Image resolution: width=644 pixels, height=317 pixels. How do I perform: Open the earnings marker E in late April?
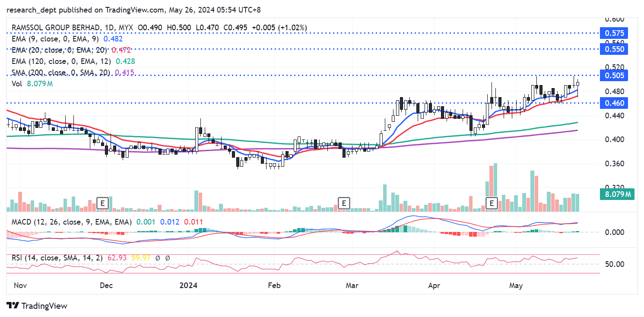491,203
